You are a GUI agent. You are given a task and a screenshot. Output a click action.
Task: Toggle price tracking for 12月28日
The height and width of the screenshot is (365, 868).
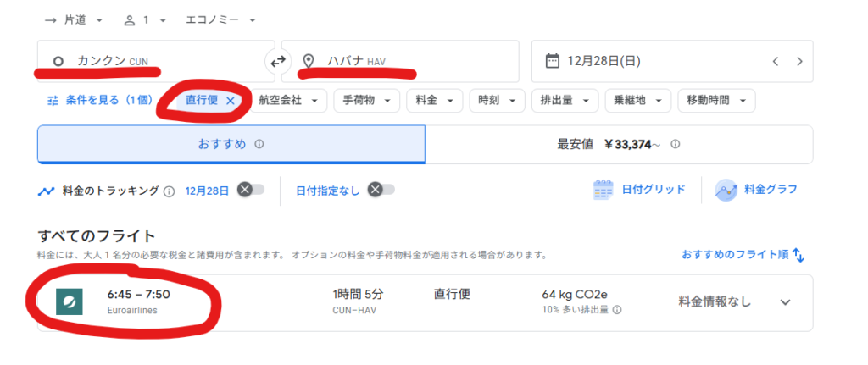coord(250,190)
